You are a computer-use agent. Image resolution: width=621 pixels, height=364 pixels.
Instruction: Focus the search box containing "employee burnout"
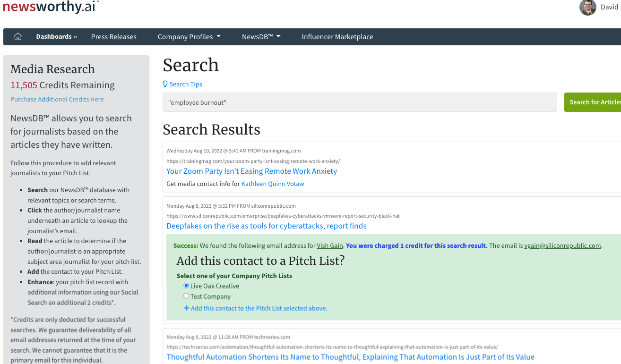click(360, 102)
